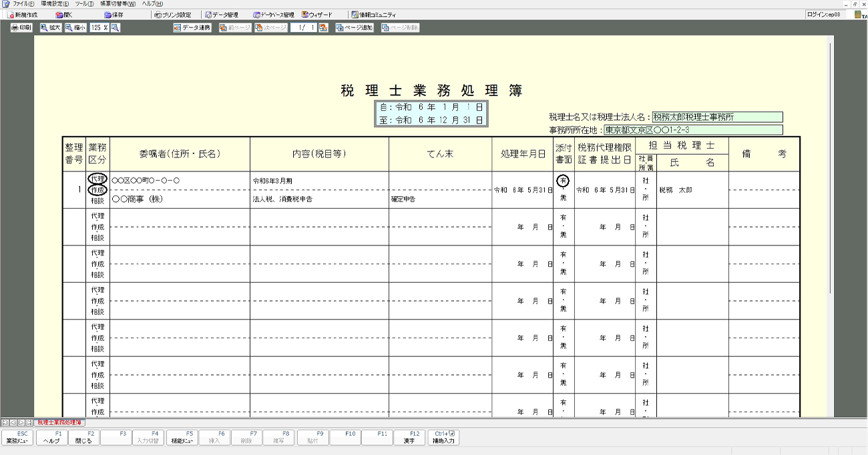The image size is (868, 455).
Task: Click the 新規作成 (new) toolbar icon
Action: point(22,15)
